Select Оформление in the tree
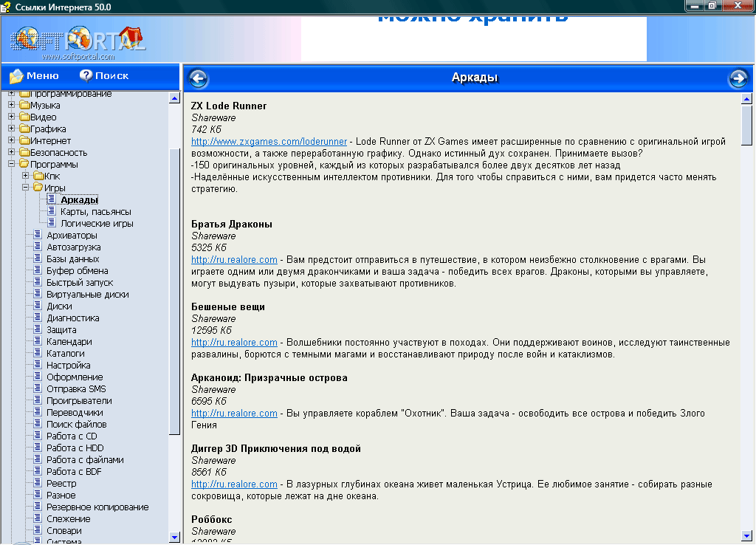The image size is (756, 545). [x=75, y=377]
